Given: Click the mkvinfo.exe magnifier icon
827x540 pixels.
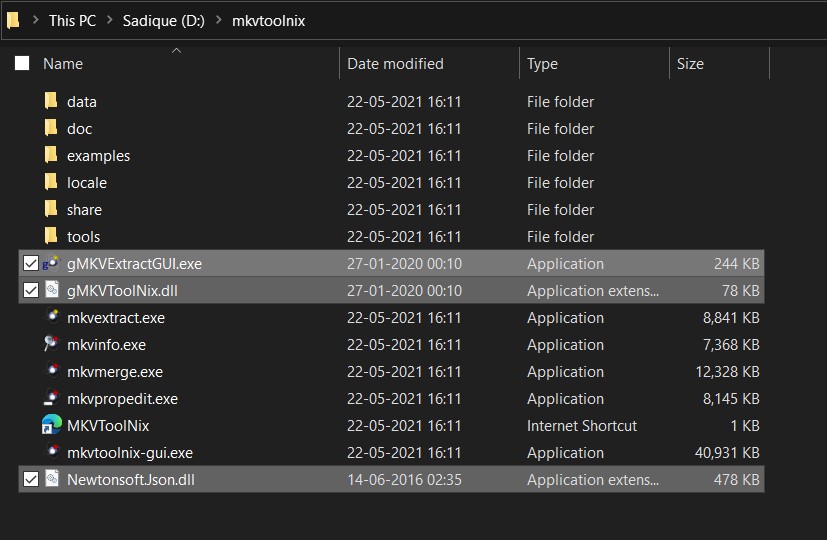Looking at the screenshot, I should (51, 343).
